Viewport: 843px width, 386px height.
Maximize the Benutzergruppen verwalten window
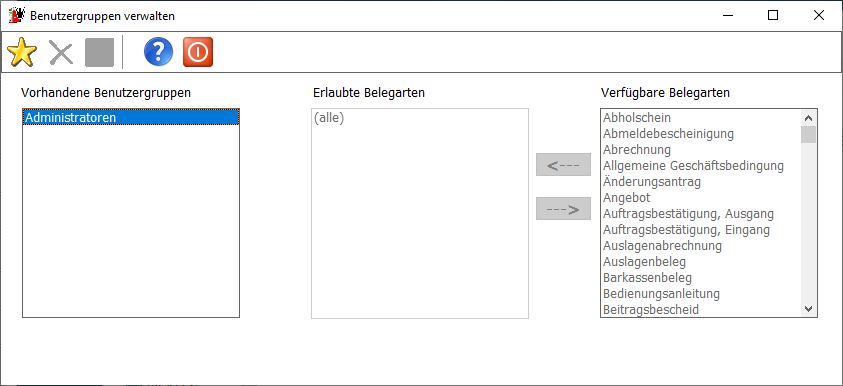point(773,16)
